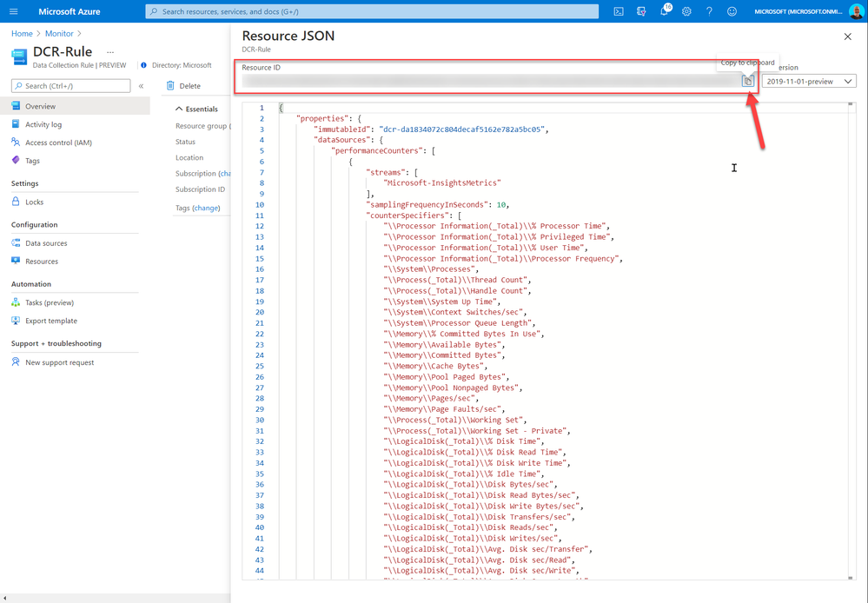The height and width of the screenshot is (603, 868).
Task: Click the Microsoft Azure logo text
Action: click(70, 11)
